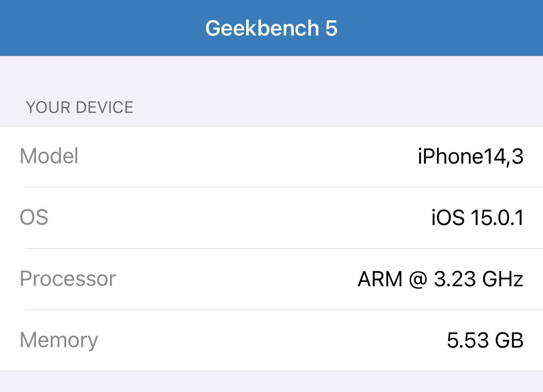The width and height of the screenshot is (543, 392).
Task: Select the Memory label
Action: [x=59, y=340]
